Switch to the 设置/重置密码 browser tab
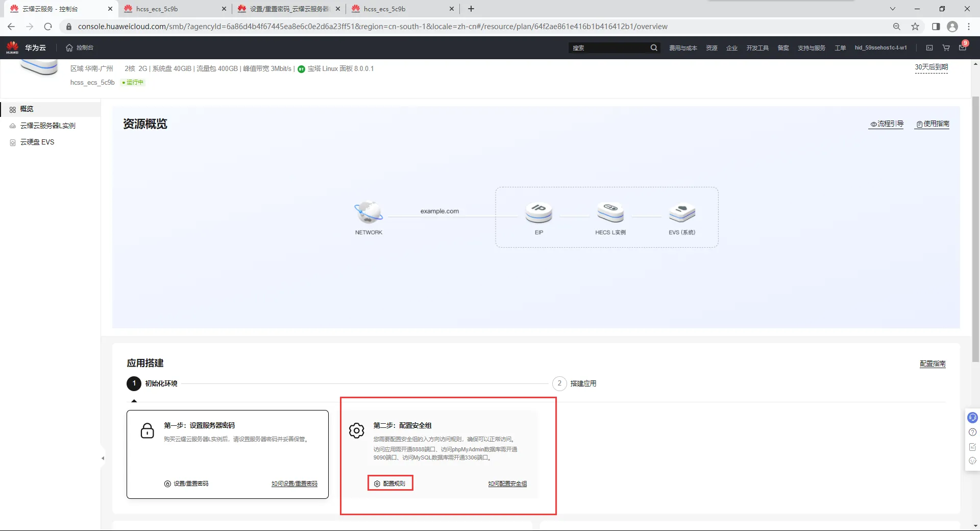Screen dimensions: 980x531 click(x=289, y=9)
